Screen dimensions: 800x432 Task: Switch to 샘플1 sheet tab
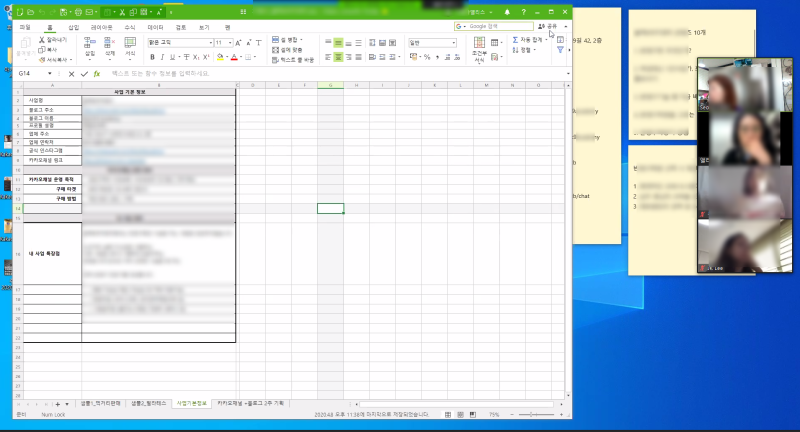point(101,403)
